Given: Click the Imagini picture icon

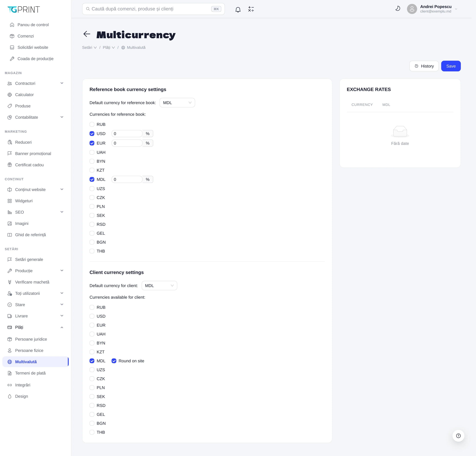Looking at the screenshot, I should [x=10, y=223].
